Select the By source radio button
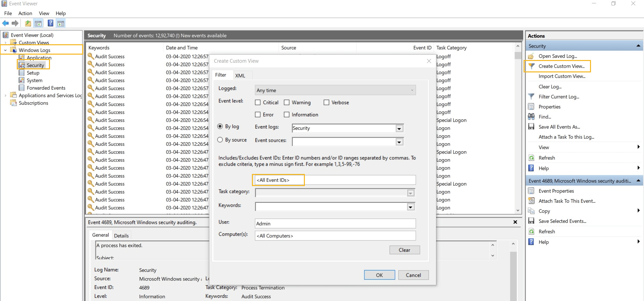This screenshot has height=301, width=644. [x=220, y=140]
